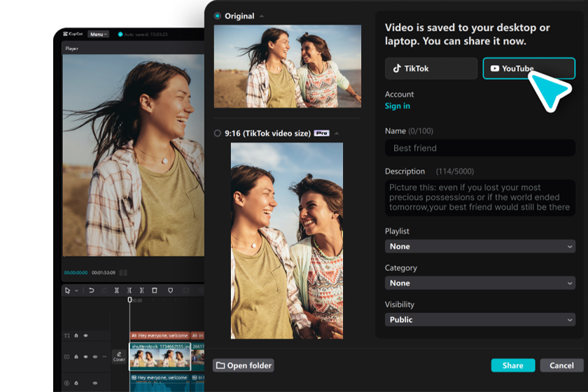The width and height of the screenshot is (588, 392).
Task: Open the Visibility dropdown set to Public
Action: (x=480, y=320)
